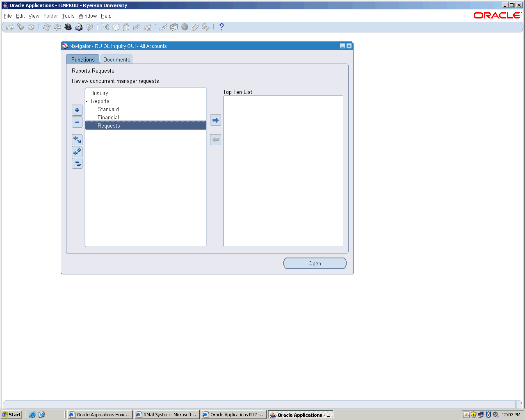
Task: Click the Expand All Children button
Action: 77,140
